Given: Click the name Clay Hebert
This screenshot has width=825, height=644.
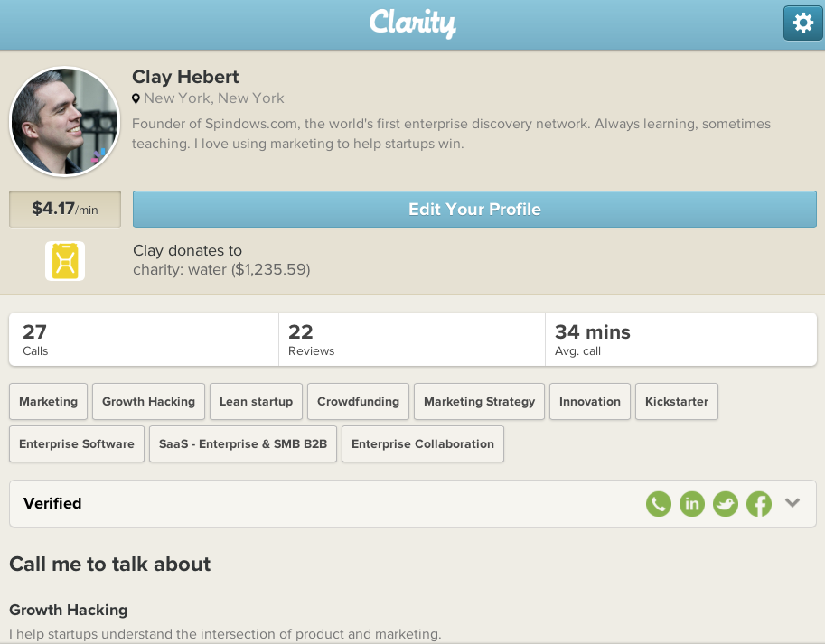Looking at the screenshot, I should (185, 77).
